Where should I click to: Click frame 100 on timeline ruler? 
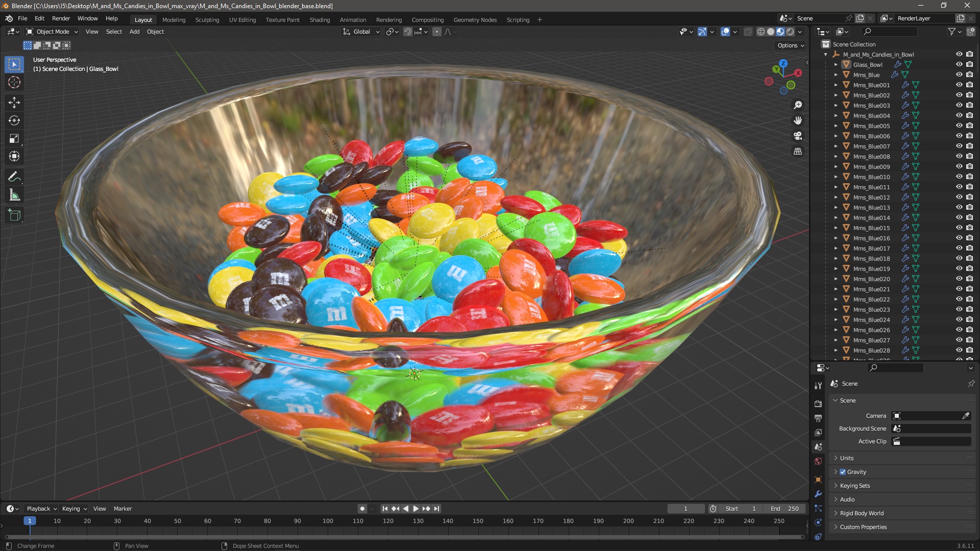[328, 521]
